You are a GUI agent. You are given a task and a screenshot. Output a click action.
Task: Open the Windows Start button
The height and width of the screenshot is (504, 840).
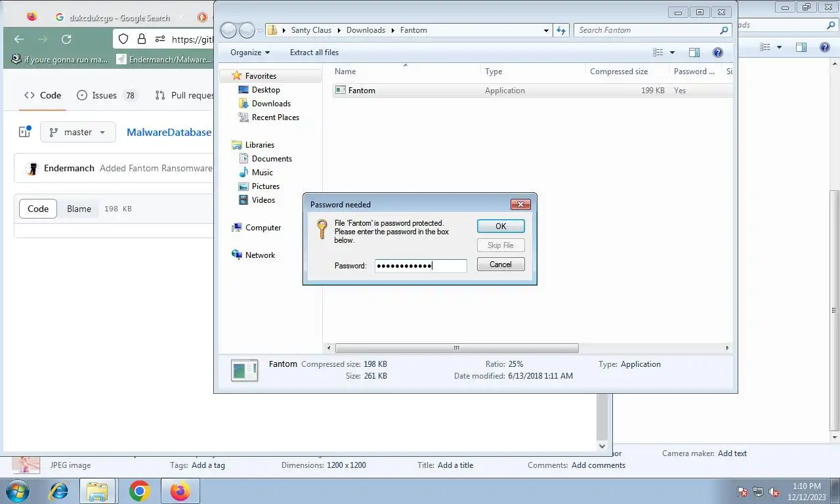click(x=18, y=491)
